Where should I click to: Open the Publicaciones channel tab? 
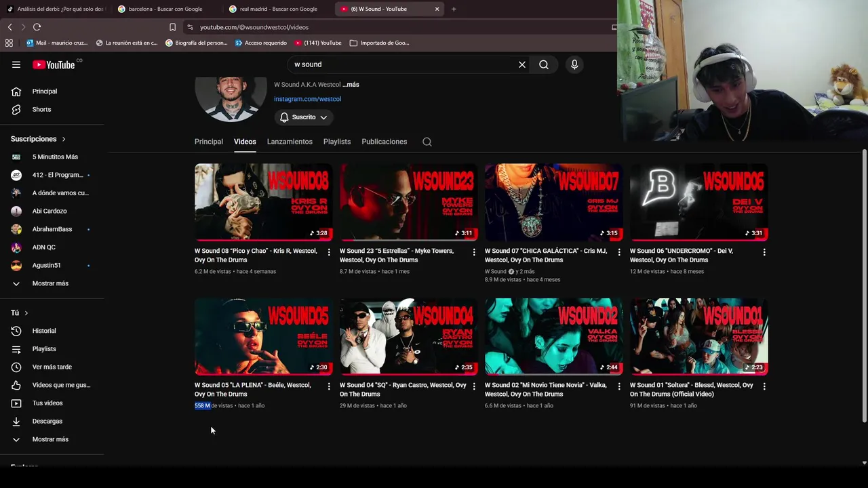point(384,142)
